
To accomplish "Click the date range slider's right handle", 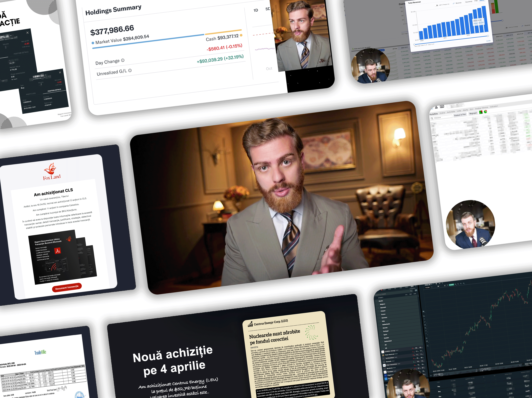I will pos(488,36).
